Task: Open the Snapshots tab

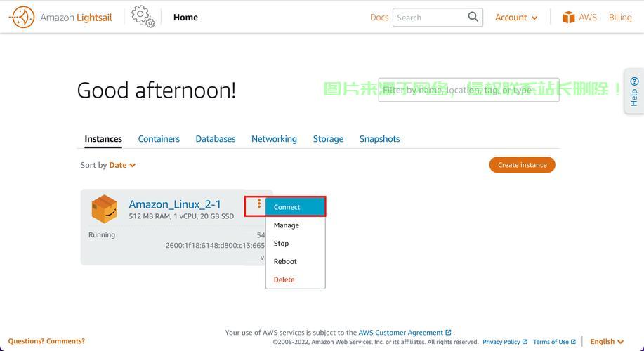Action: 379,139
